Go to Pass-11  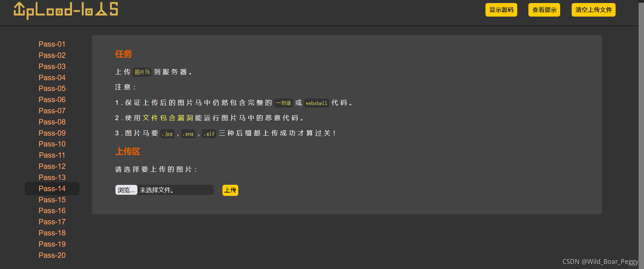coord(52,155)
